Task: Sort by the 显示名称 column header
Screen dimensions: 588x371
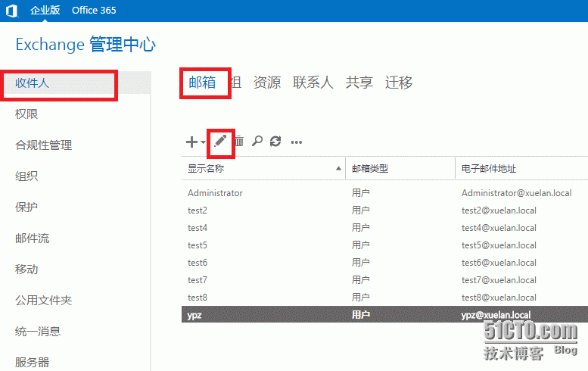Action: coord(206,169)
